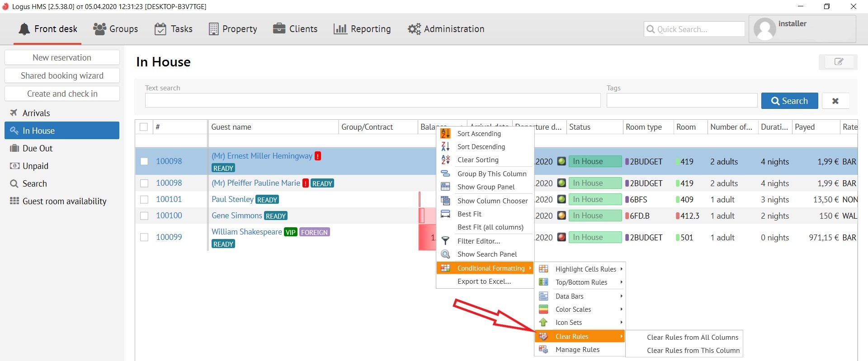Screen dimensions: 868x361
Task: Expand the Highlight Cells Rules submenu
Action: coord(621,269)
